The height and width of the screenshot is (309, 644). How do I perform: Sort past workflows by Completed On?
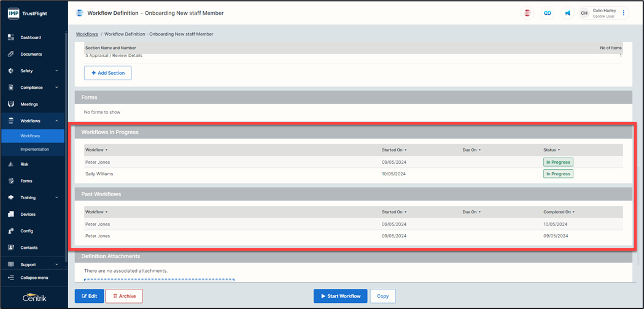(559, 212)
